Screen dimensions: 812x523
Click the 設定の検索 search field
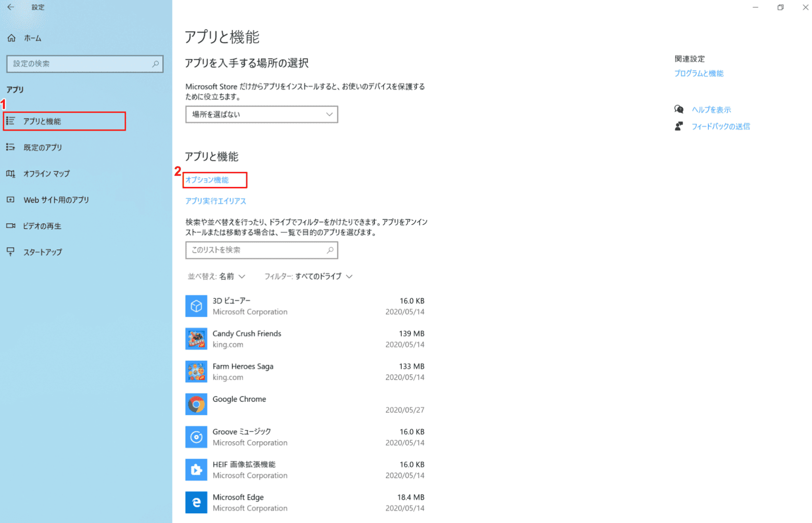pyautogui.click(x=85, y=64)
